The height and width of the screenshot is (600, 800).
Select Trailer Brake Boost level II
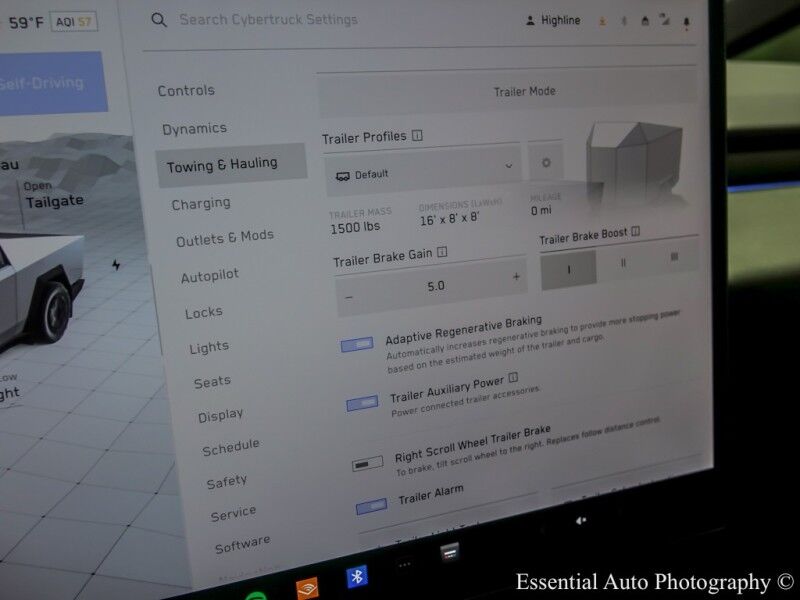624,264
